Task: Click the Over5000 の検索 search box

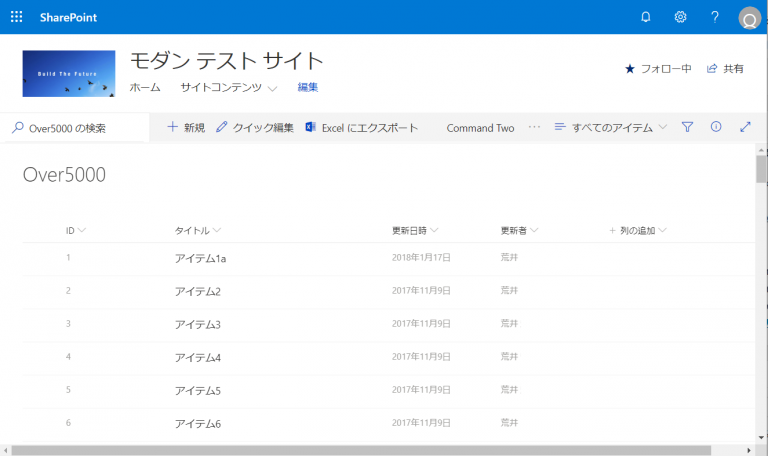Action: [x=76, y=128]
